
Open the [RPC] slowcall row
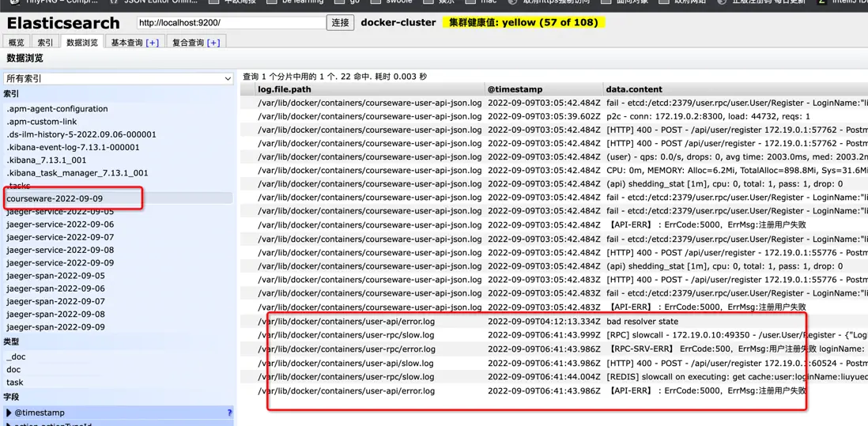click(x=553, y=335)
